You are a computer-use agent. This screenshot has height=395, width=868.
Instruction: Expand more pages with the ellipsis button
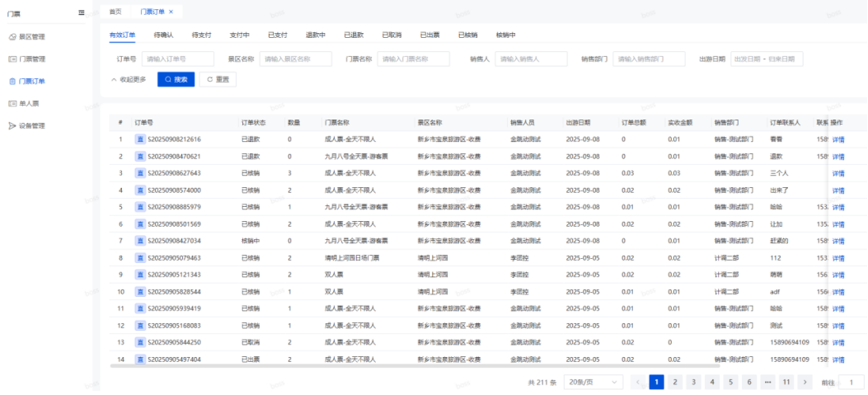click(767, 382)
